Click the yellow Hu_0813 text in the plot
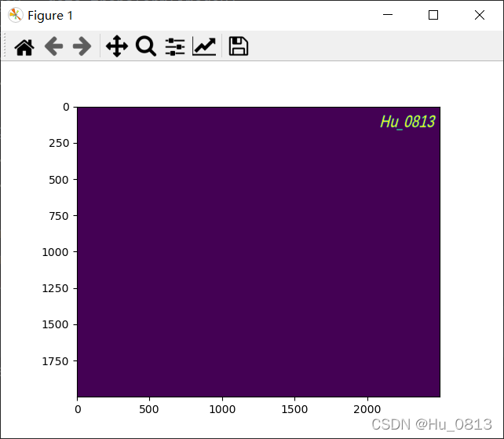This screenshot has width=504, height=439. click(407, 122)
